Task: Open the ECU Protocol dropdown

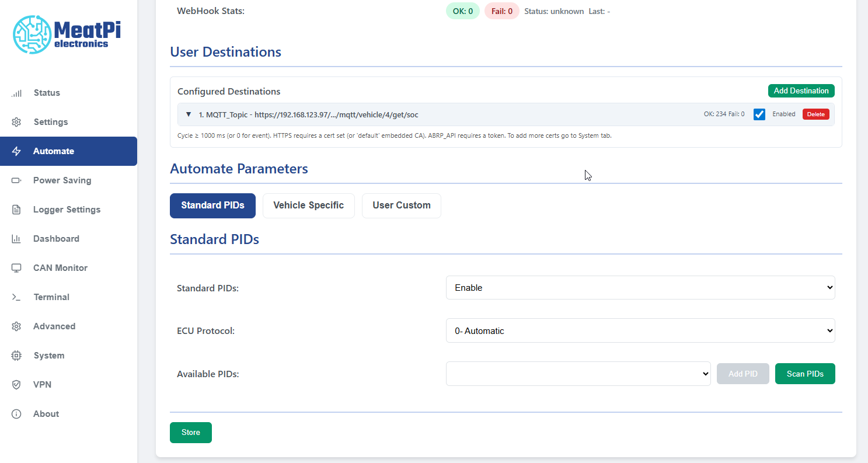Action: [x=640, y=331]
